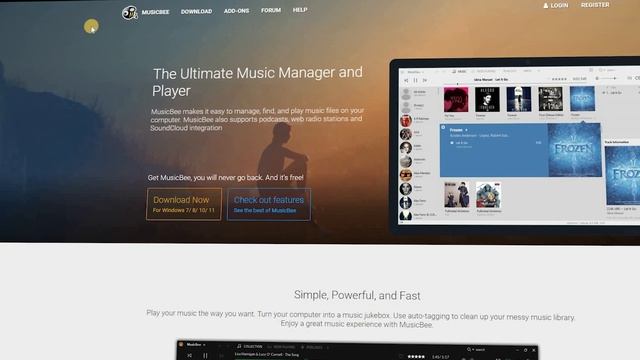Click the red album cover in hero screenshot
This screenshot has height=360, width=640.
point(456,99)
